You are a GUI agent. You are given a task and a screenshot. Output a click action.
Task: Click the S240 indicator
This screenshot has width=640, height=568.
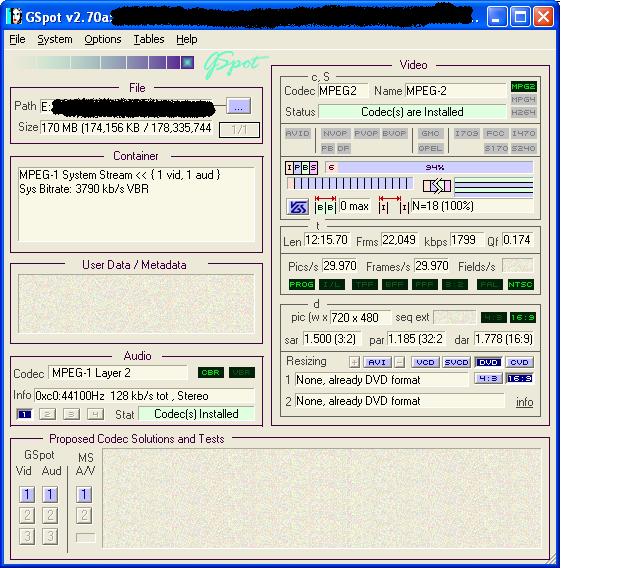pyautogui.click(x=523, y=148)
